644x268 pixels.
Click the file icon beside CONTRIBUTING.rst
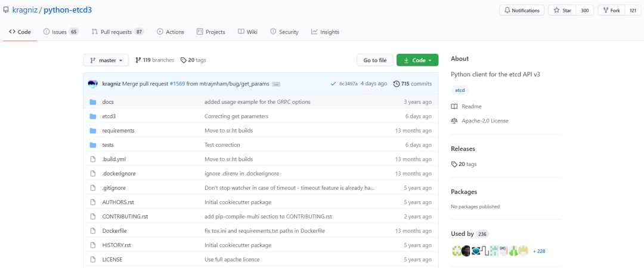93,217
